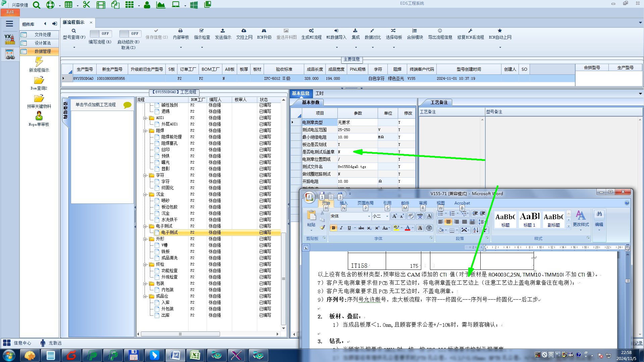
Task: Click the scissors icon in top quick bar
Action: [87, 5]
